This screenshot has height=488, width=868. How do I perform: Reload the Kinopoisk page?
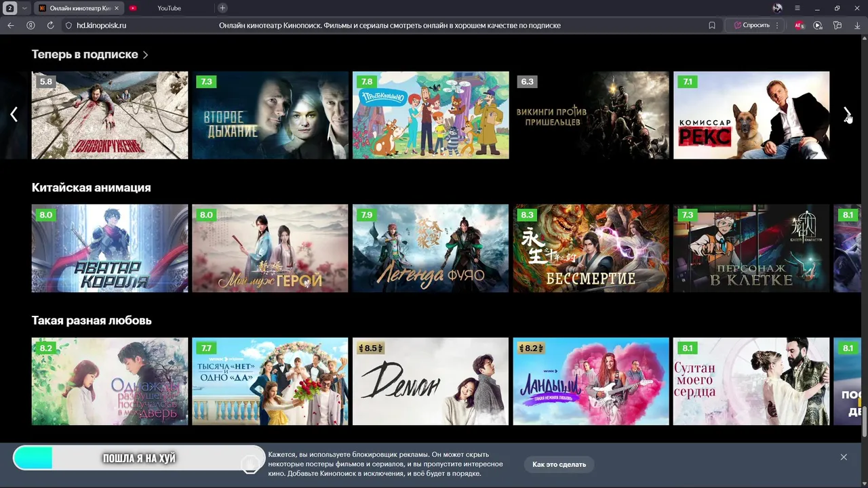point(50,25)
